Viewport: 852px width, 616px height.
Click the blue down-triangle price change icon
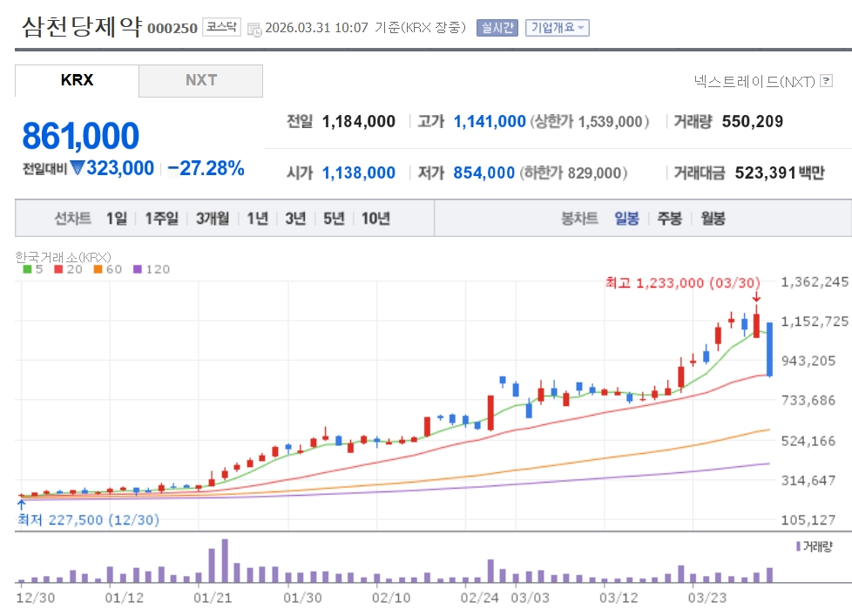[x=78, y=168]
